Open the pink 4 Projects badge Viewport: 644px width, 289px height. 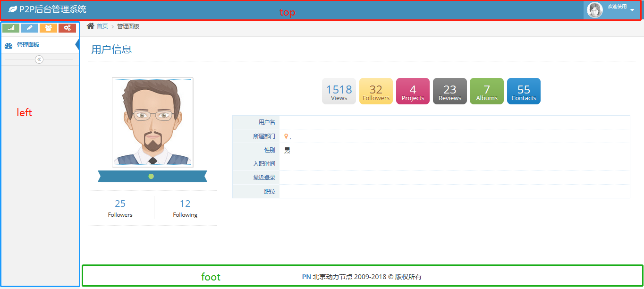pos(413,91)
